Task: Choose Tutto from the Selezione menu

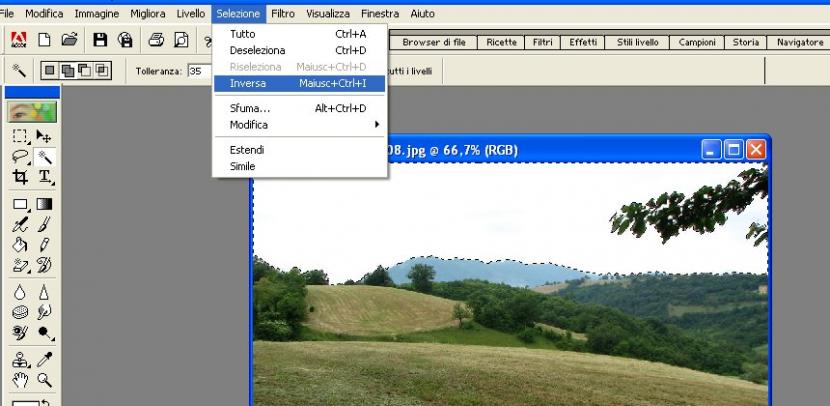Action: coord(299,34)
